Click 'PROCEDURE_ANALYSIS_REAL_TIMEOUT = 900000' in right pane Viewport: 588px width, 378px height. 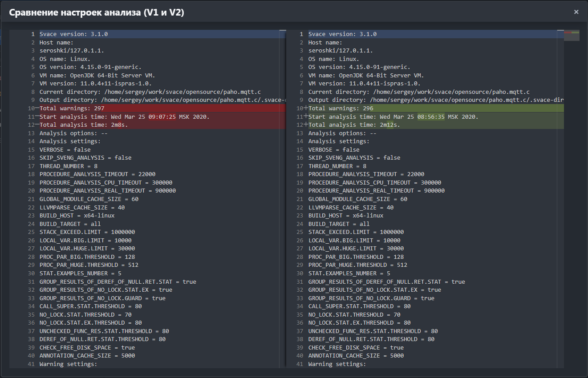(377, 190)
